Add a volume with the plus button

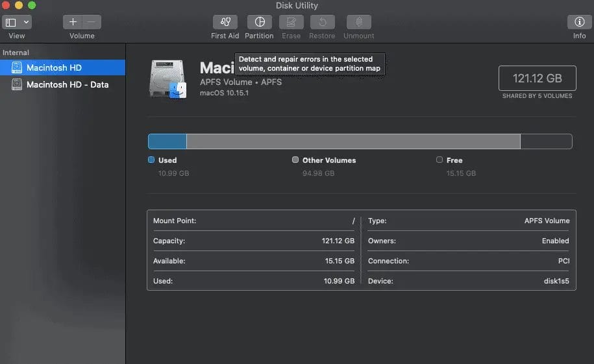(73, 22)
